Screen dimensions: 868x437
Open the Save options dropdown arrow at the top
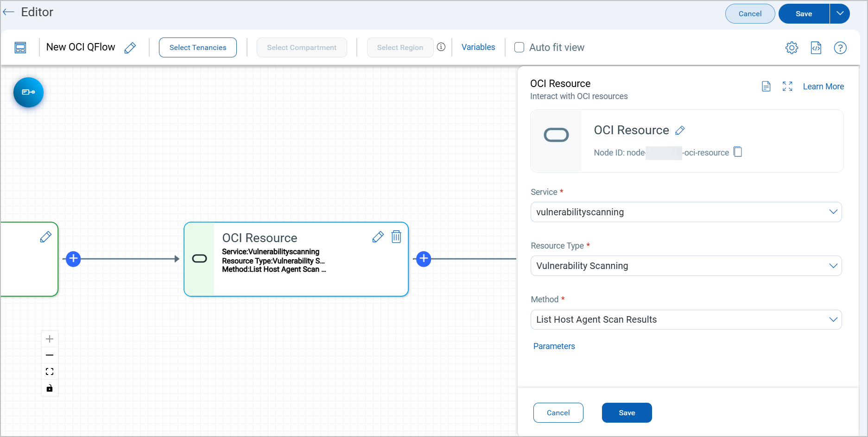click(x=840, y=13)
